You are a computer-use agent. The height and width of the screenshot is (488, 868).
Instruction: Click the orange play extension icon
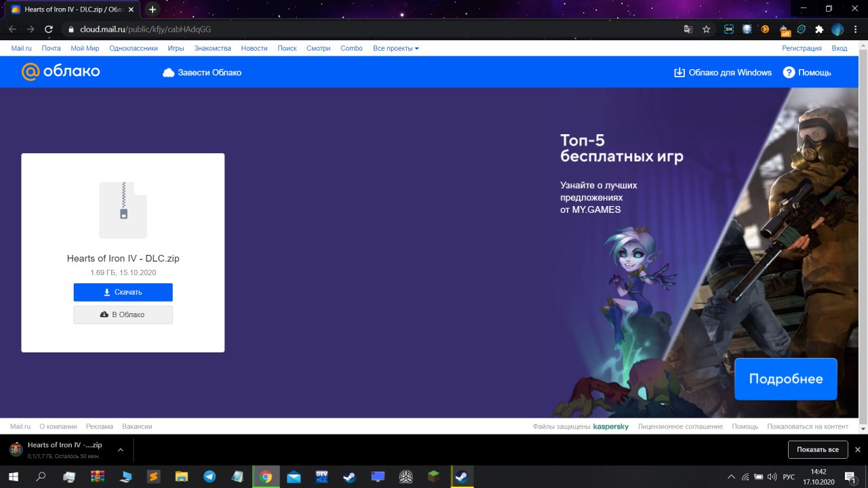[x=765, y=29]
